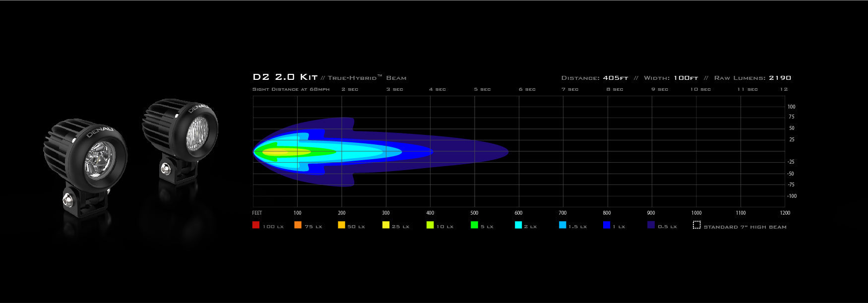Viewport: 868px width, 303px height.
Task: Click the dashed Standard 7" High Beam icon
Action: click(x=696, y=225)
